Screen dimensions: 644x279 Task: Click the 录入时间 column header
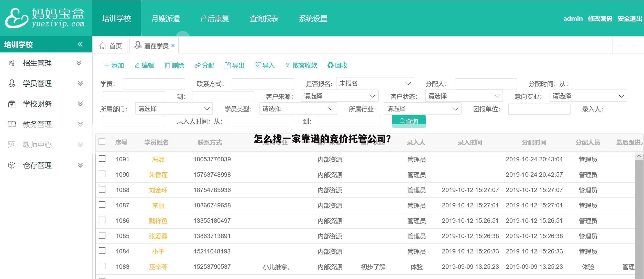[x=470, y=142]
